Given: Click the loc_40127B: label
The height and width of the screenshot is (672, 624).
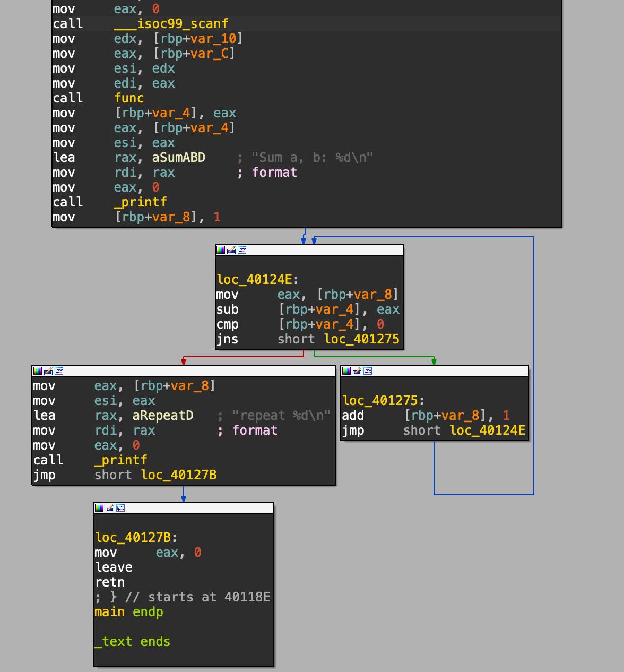Looking at the screenshot, I should click(x=136, y=538).
